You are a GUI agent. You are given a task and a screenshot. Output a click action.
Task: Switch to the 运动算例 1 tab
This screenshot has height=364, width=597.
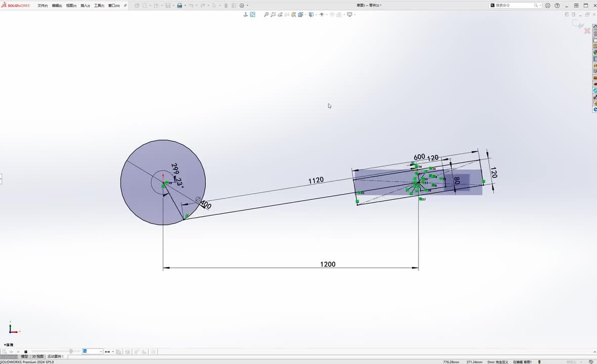[x=55, y=356]
